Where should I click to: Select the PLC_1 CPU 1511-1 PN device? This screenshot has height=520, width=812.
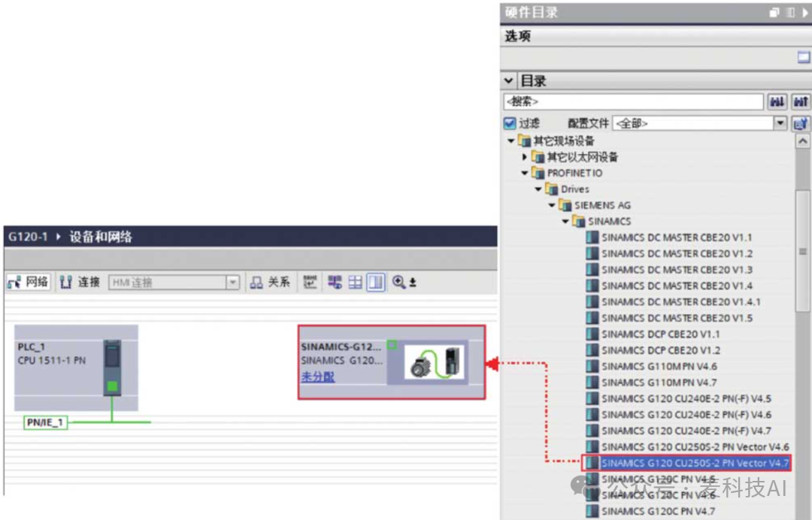(76, 367)
